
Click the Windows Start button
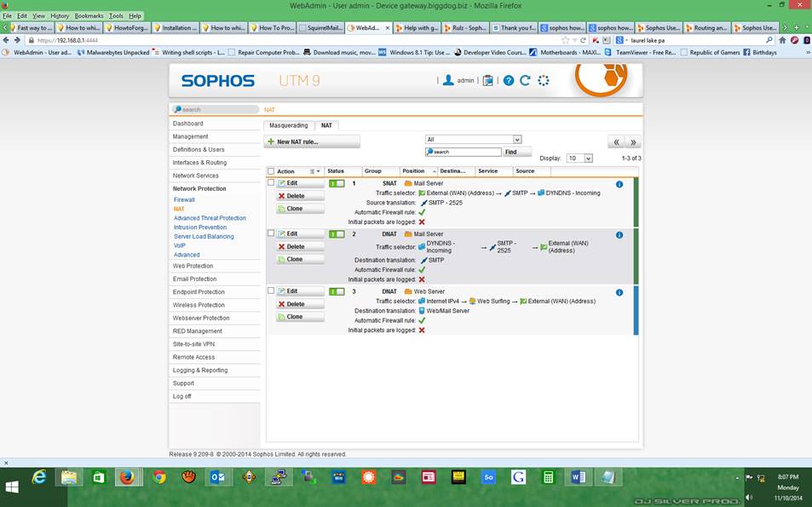tap(12, 487)
